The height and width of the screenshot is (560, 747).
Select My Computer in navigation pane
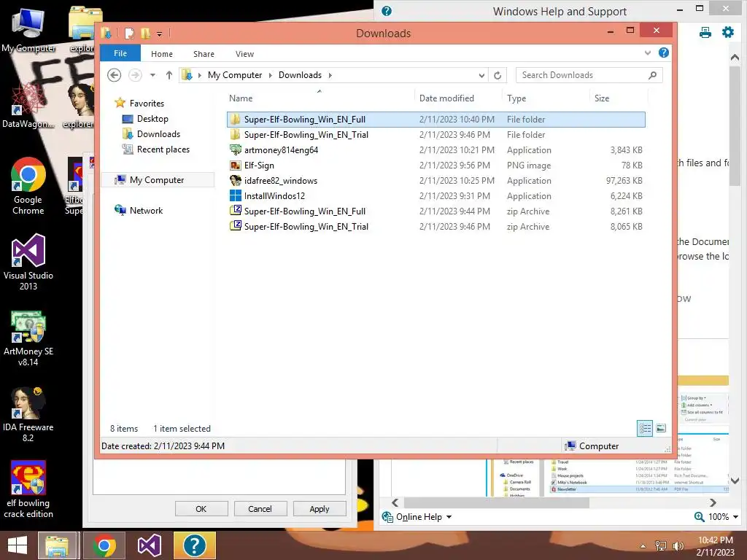(156, 180)
